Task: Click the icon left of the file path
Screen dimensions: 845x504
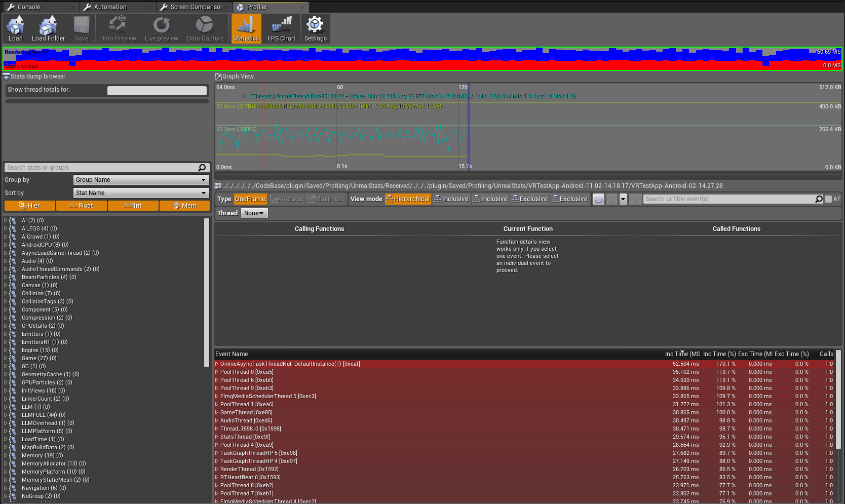Action: [x=218, y=186]
